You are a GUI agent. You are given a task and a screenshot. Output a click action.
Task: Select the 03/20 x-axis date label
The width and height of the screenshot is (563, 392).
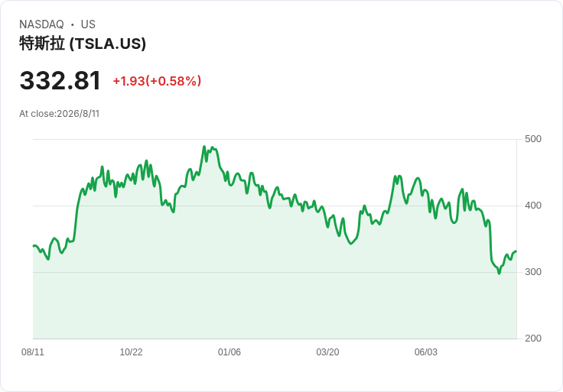327,352
